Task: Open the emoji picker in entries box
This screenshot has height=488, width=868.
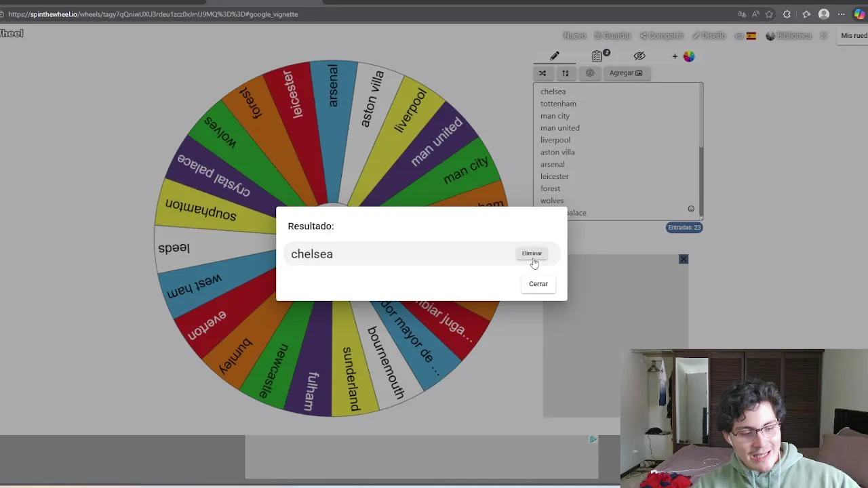Action: pyautogui.click(x=691, y=209)
